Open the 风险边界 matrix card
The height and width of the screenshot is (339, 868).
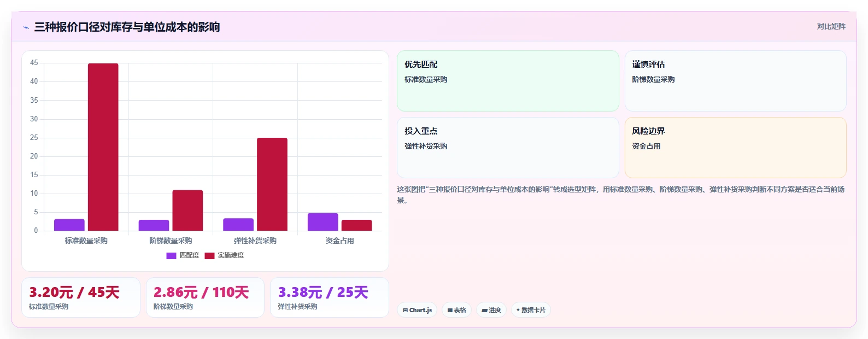point(735,148)
